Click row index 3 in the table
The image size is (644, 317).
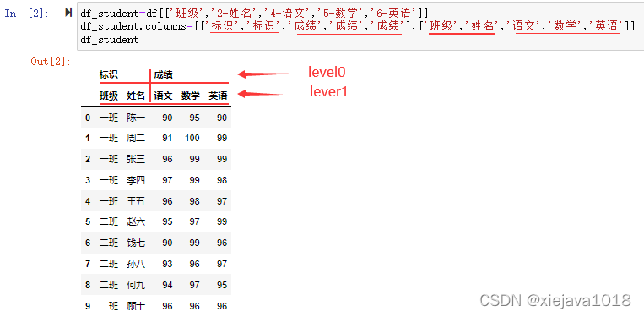click(x=88, y=180)
